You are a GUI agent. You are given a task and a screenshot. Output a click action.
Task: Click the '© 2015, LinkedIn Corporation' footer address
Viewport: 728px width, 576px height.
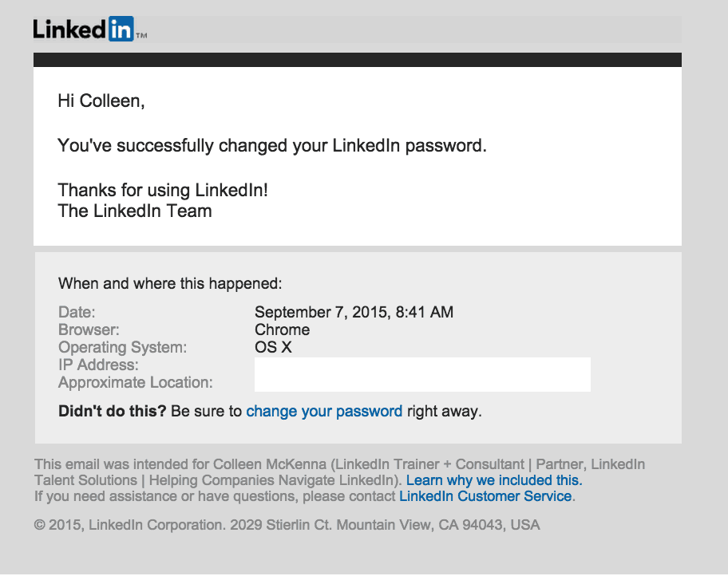coord(287,525)
